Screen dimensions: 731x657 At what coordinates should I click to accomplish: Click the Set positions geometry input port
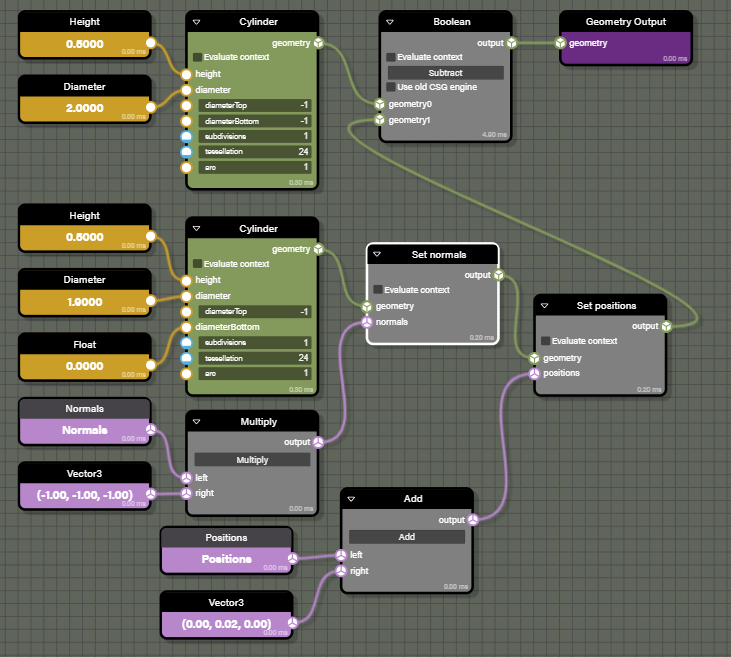coord(534,358)
